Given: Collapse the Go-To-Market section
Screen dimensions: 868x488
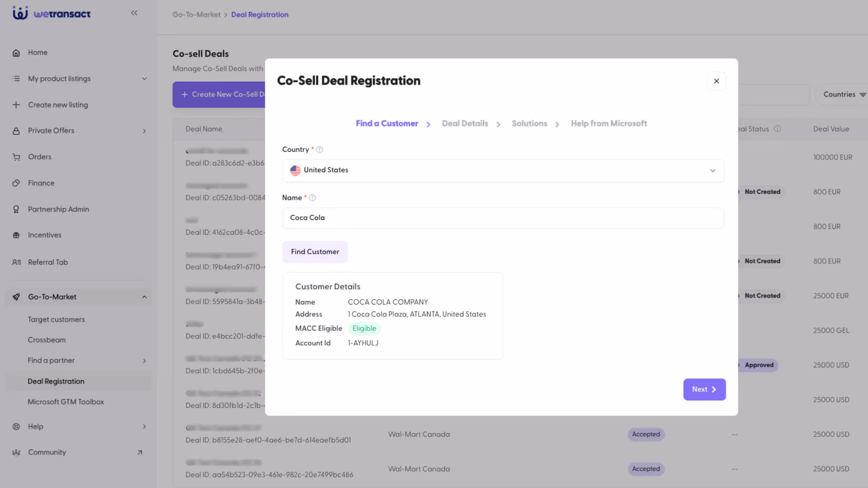Looking at the screenshot, I should [x=144, y=297].
